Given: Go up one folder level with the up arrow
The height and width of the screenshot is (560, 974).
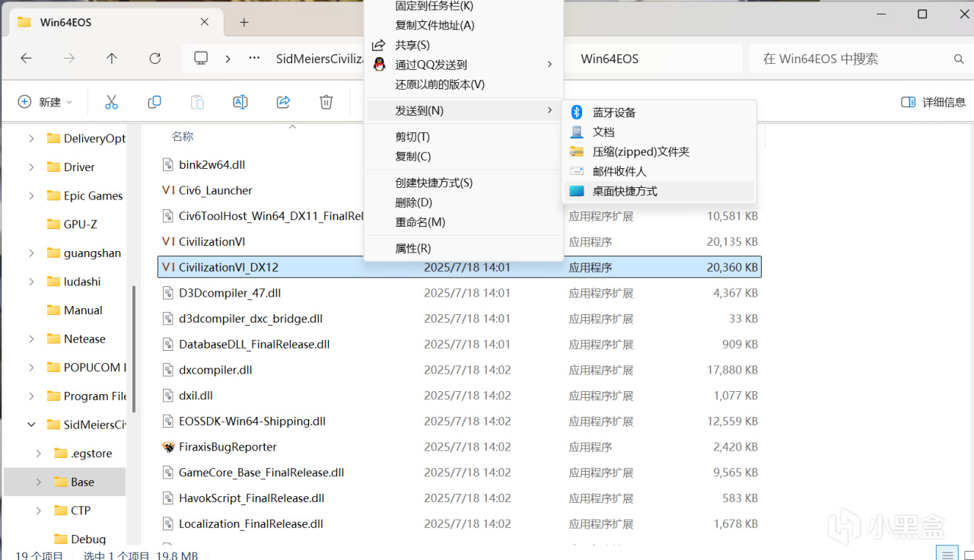Looking at the screenshot, I should (112, 59).
